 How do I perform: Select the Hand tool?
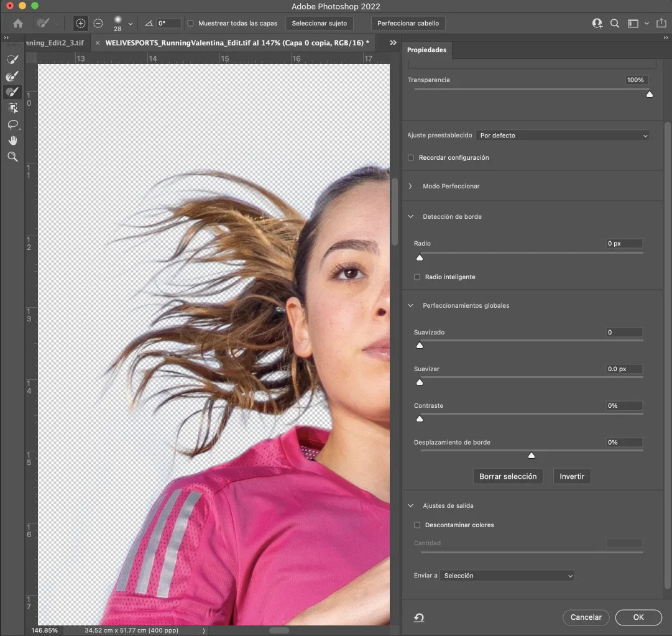[x=12, y=141]
